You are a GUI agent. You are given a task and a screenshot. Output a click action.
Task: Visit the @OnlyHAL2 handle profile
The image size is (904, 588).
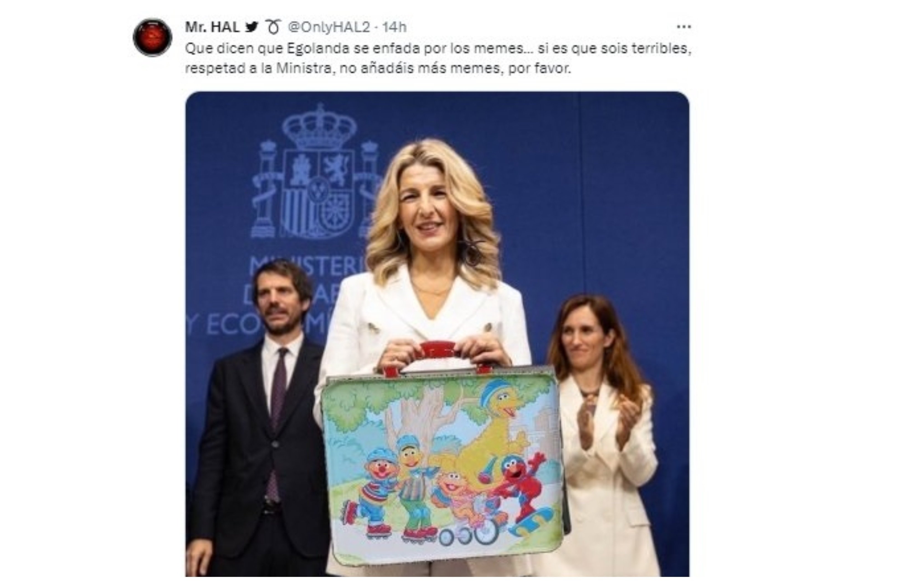328,27
